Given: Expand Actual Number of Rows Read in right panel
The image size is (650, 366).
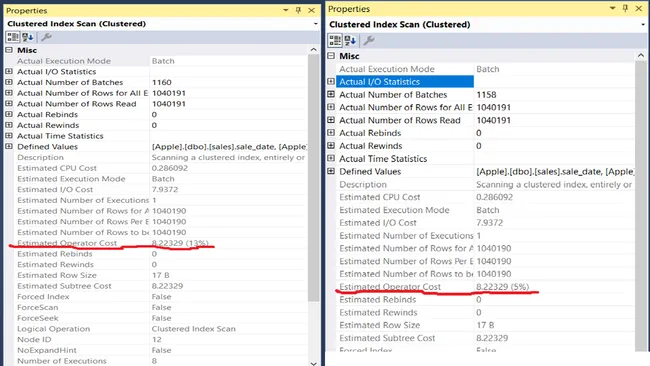Looking at the screenshot, I should (331, 120).
